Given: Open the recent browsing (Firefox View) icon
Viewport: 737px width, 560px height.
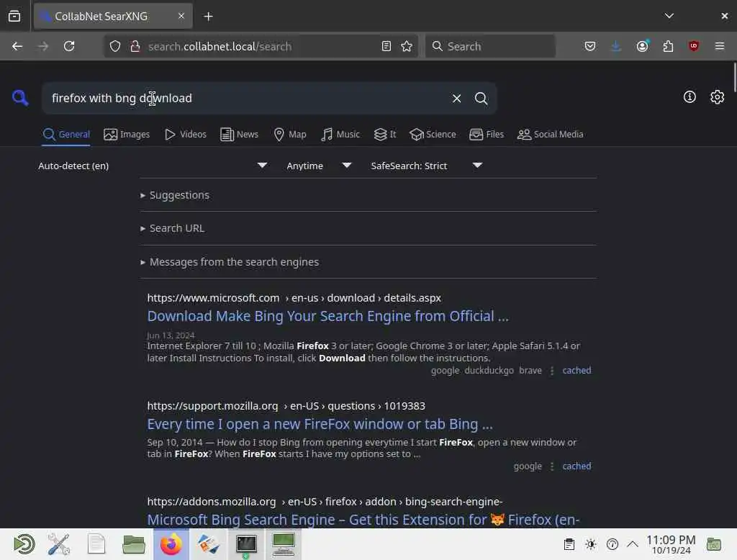Looking at the screenshot, I should pos(14,16).
